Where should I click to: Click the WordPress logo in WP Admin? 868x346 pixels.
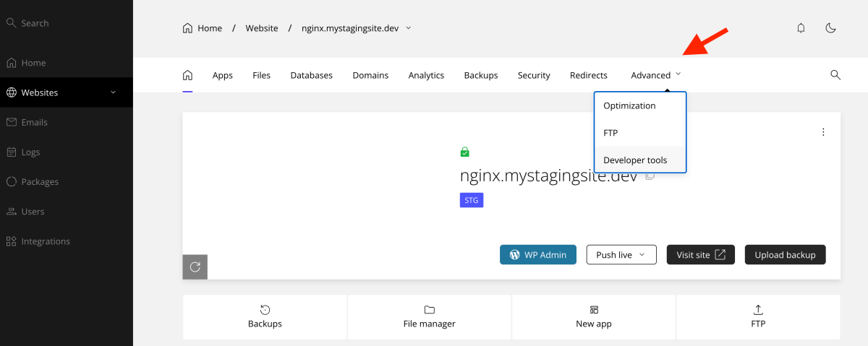(515, 255)
